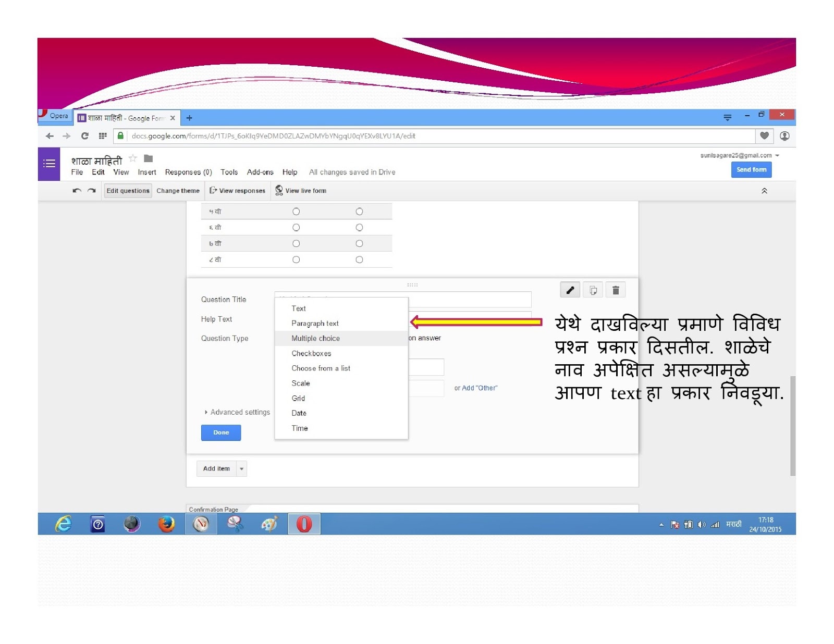Viewport: 834px width, 644px height.
Task: Select first radio button in ८ वी row
Action: point(296,259)
